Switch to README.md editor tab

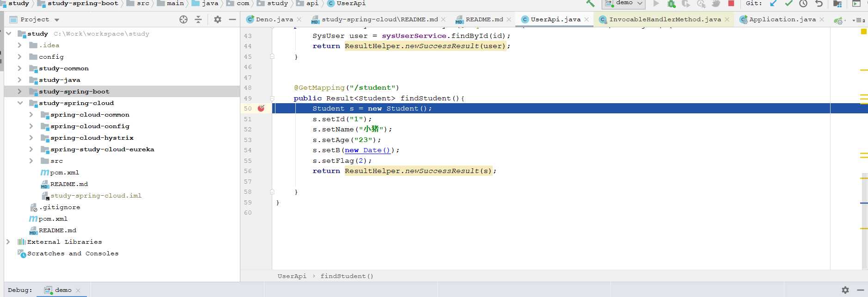point(484,19)
